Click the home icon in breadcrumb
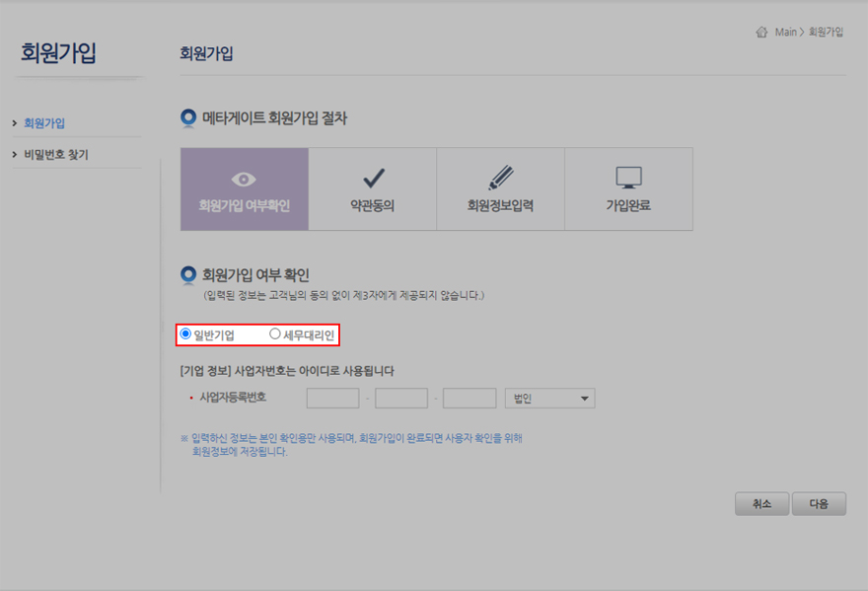This screenshot has width=868, height=591. (761, 33)
